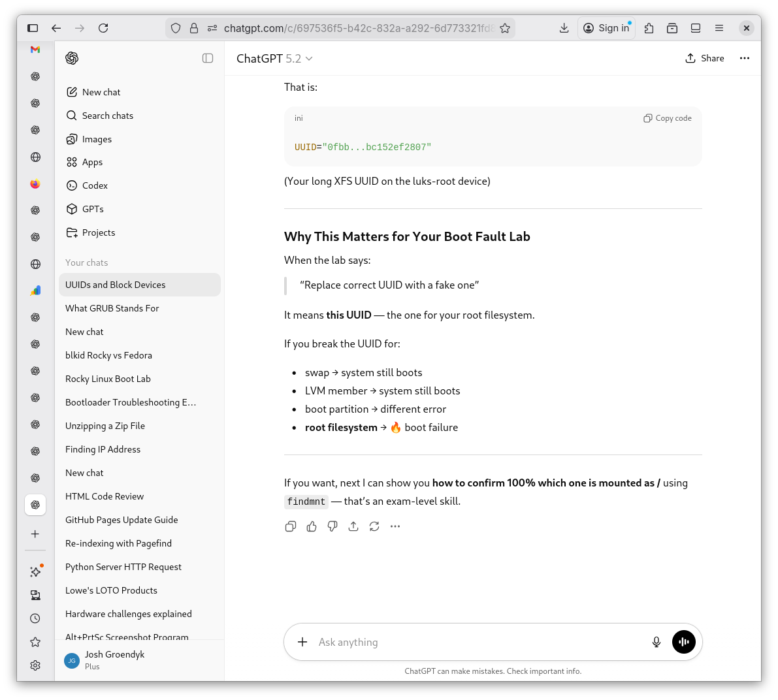This screenshot has height=700, width=778.
Task: Click the Ask anything input field
Action: (477, 642)
